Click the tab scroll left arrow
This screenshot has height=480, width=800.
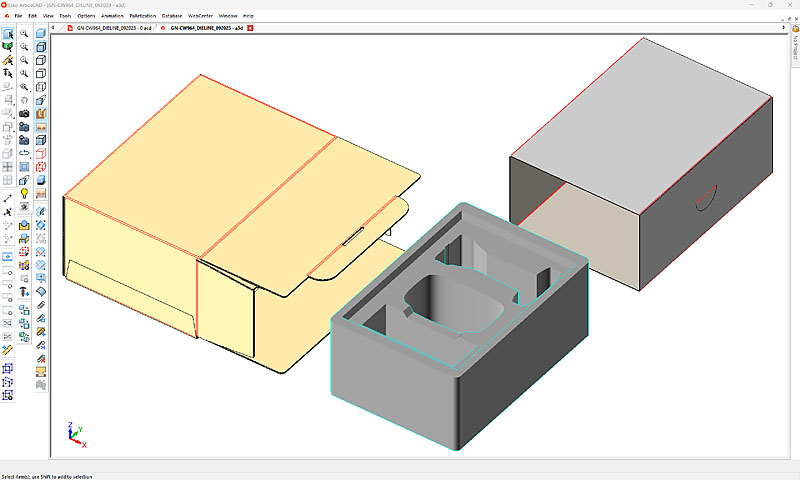click(x=53, y=28)
